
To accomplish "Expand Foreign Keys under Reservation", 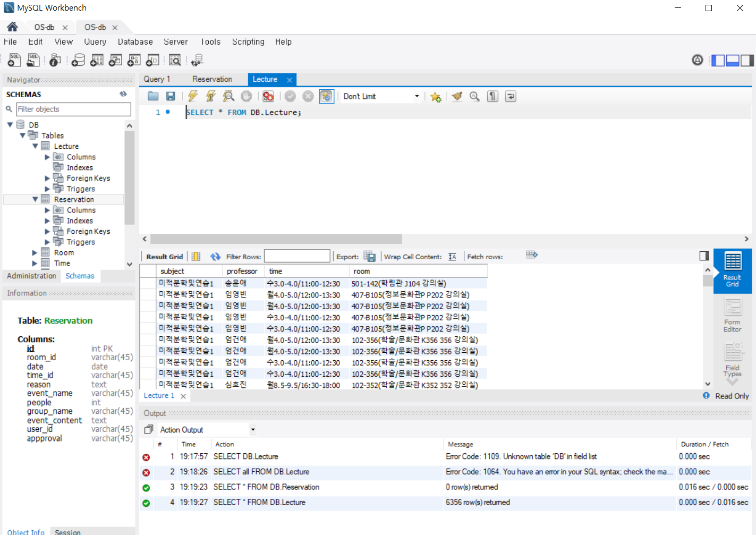I will 47,231.
